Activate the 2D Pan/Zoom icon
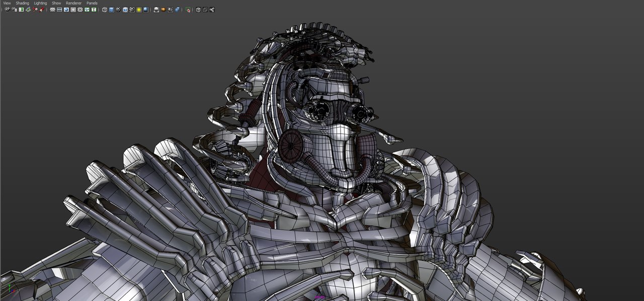The width and height of the screenshot is (644, 301). [35, 10]
